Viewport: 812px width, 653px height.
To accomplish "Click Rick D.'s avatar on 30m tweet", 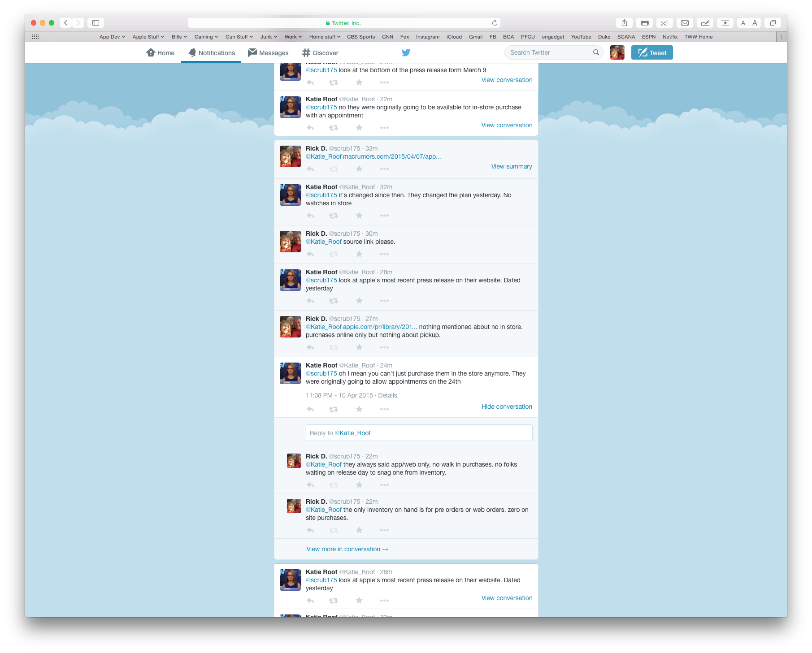I will (291, 242).
